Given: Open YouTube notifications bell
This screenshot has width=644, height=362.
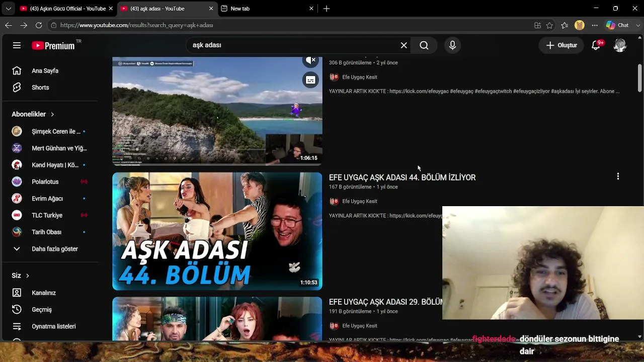Looking at the screenshot, I should [596, 45].
